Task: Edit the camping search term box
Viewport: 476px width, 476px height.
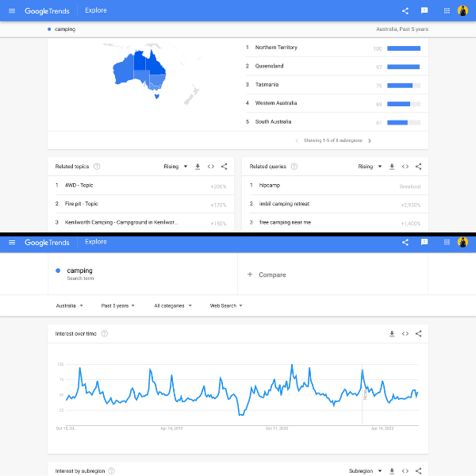Action: pos(143,274)
